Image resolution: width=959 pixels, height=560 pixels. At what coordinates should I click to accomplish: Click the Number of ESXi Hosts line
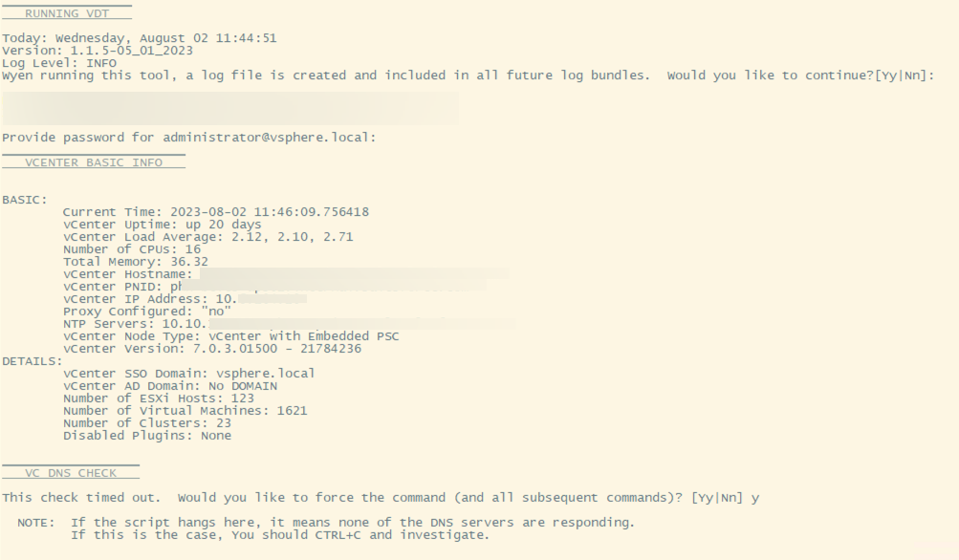coord(158,398)
